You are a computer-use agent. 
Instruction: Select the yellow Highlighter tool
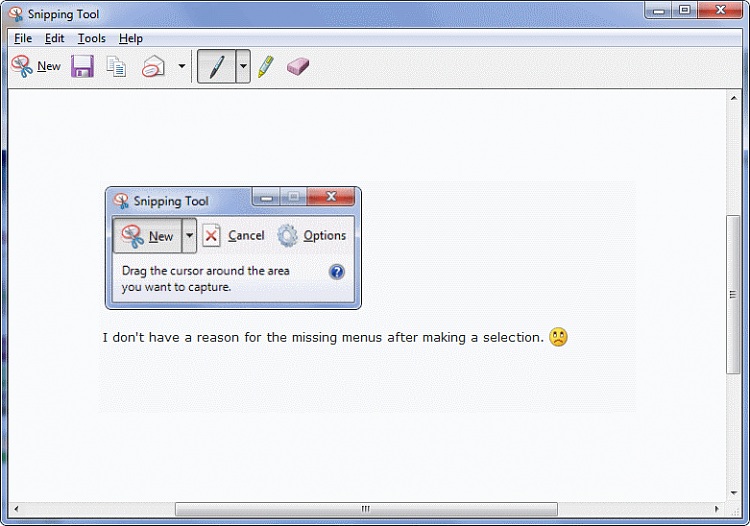click(x=266, y=66)
